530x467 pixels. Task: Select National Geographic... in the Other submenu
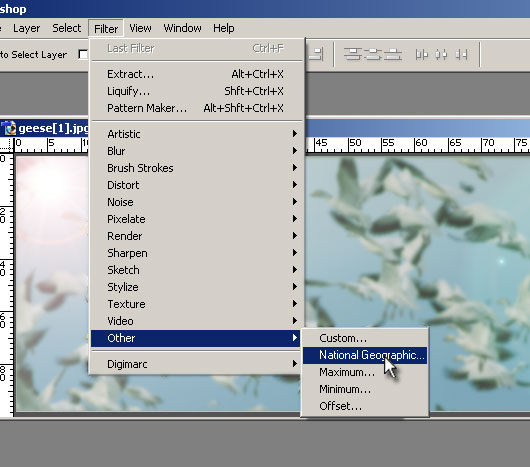click(x=365, y=355)
